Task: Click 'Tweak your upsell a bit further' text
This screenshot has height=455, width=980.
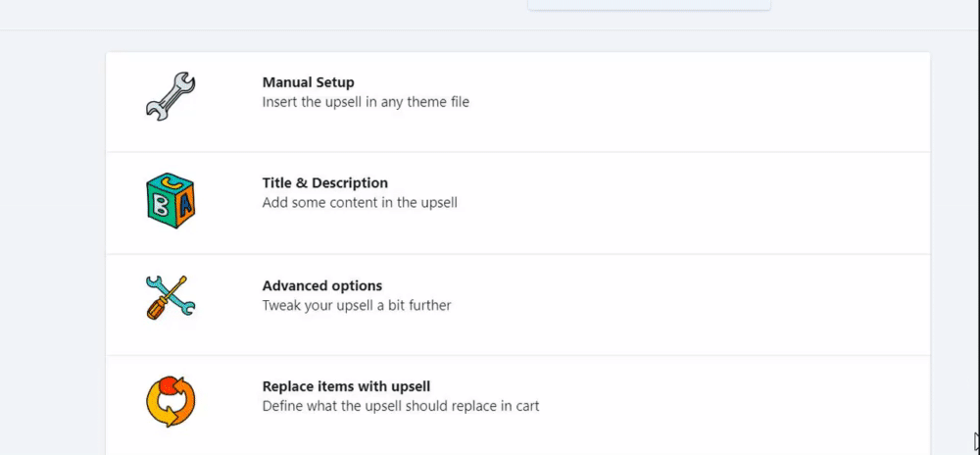Action: [x=357, y=306]
